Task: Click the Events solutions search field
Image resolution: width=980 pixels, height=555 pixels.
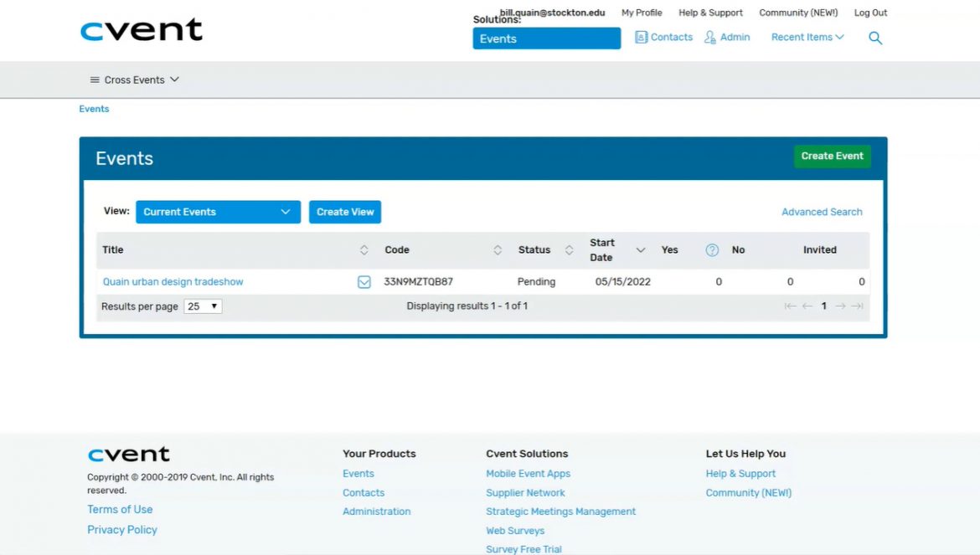Action: click(546, 38)
